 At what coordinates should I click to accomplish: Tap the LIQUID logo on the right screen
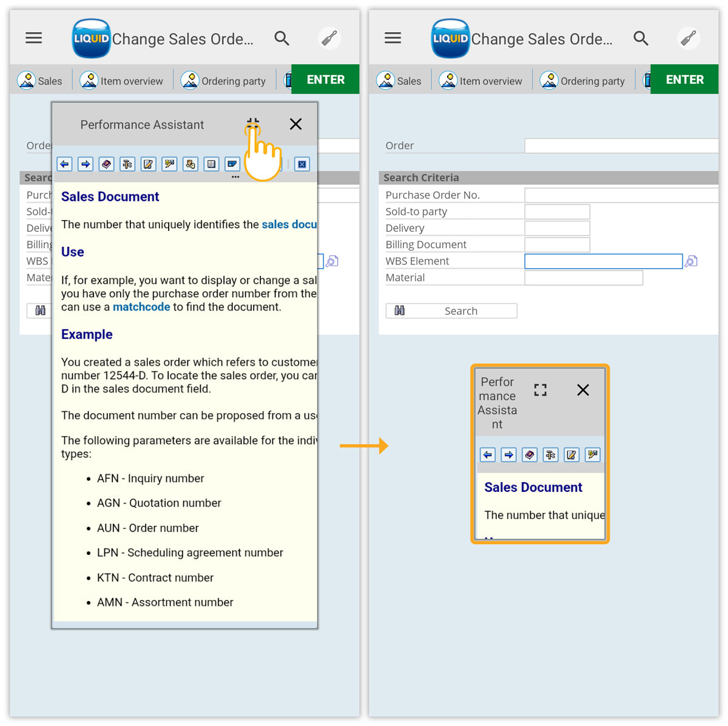click(451, 38)
